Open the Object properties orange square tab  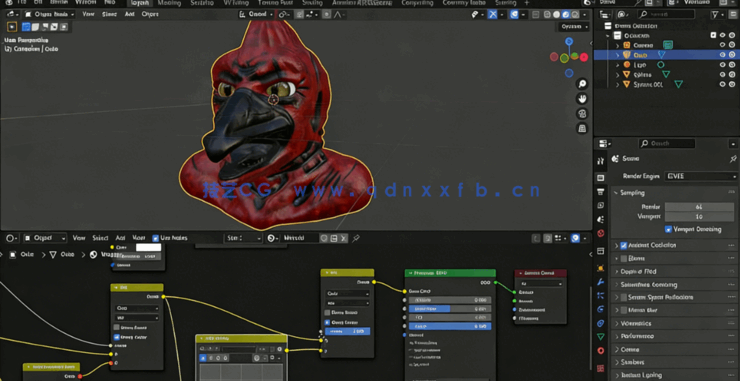(x=600, y=268)
